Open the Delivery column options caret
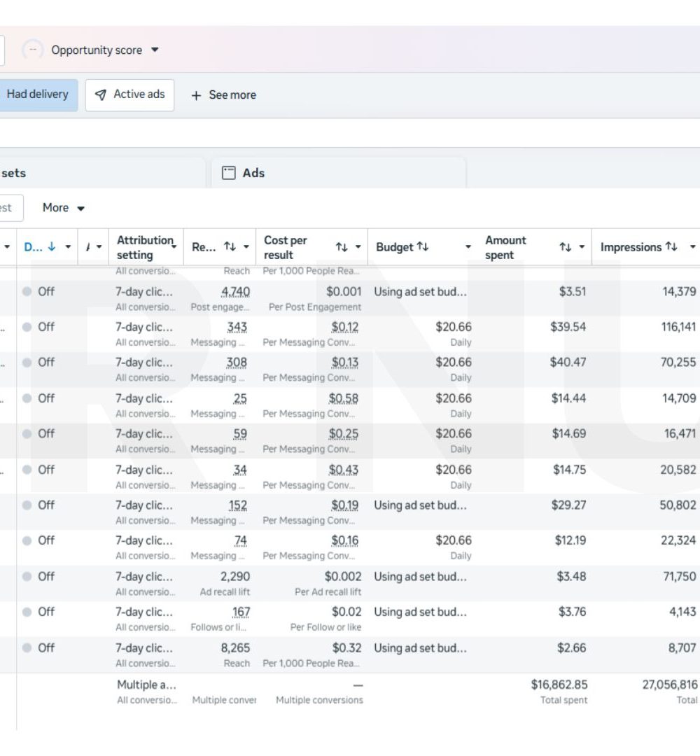Screen dimensions: 700x756 tap(68, 247)
